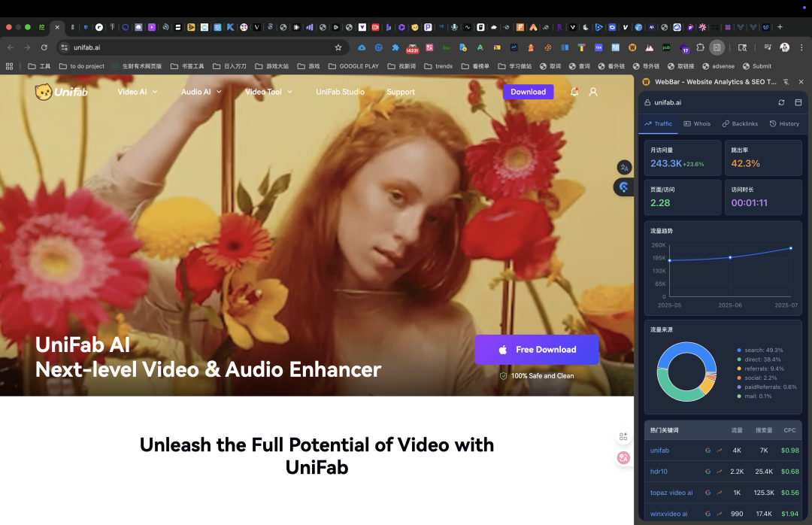Unpin the WebBar side panel

tap(786, 82)
